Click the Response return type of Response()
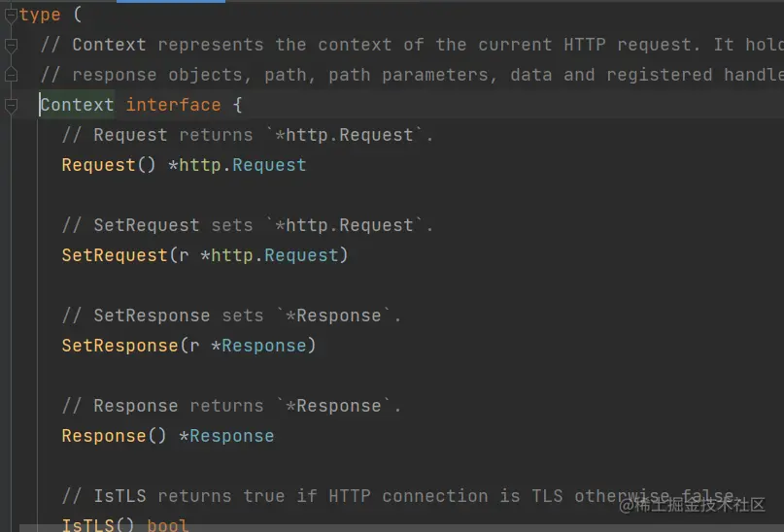The height and width of the screenshot is (532, 784). coord(232,436)
